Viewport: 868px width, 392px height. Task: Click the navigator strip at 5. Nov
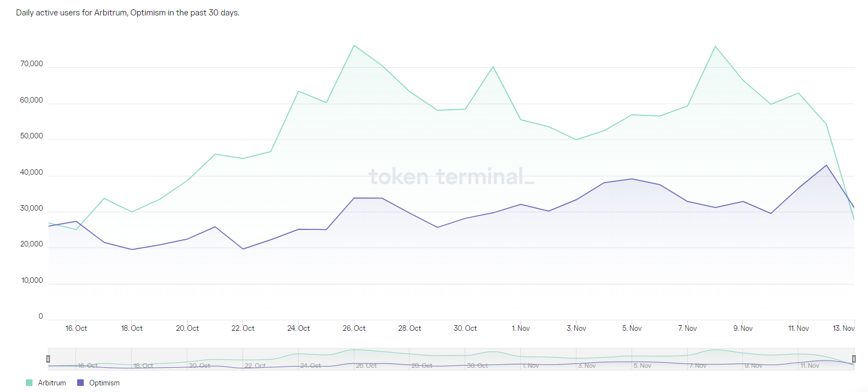coord(642,366)
